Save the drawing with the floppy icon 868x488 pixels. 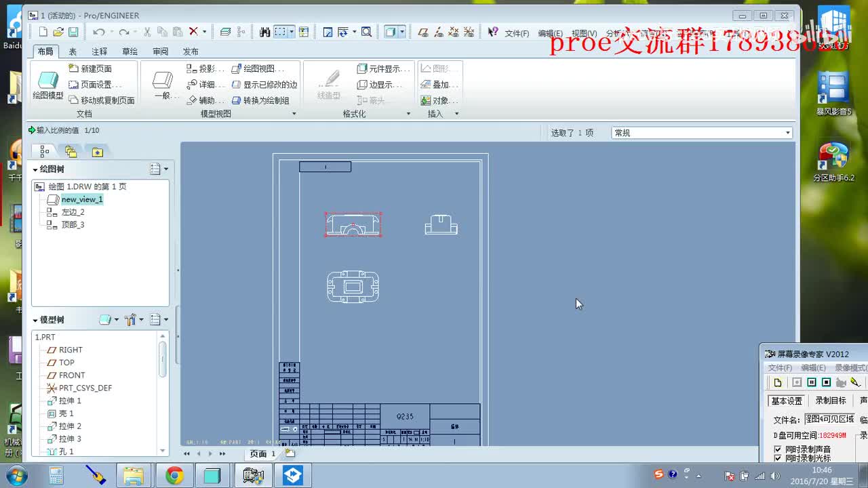[x=73, y=32]
